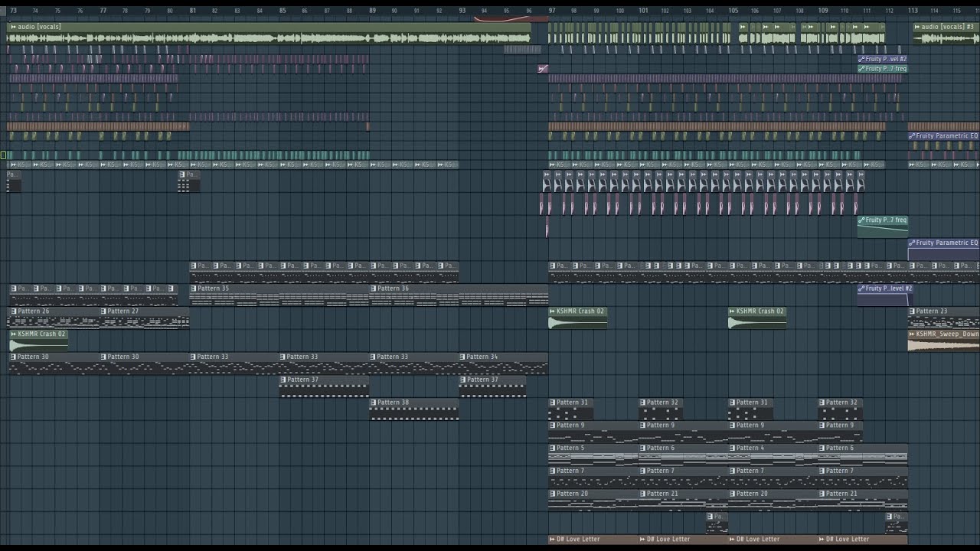Select KSHMR Crash 02 clip at bar 105
The image size is (980, 551).
tap(757, 318)
